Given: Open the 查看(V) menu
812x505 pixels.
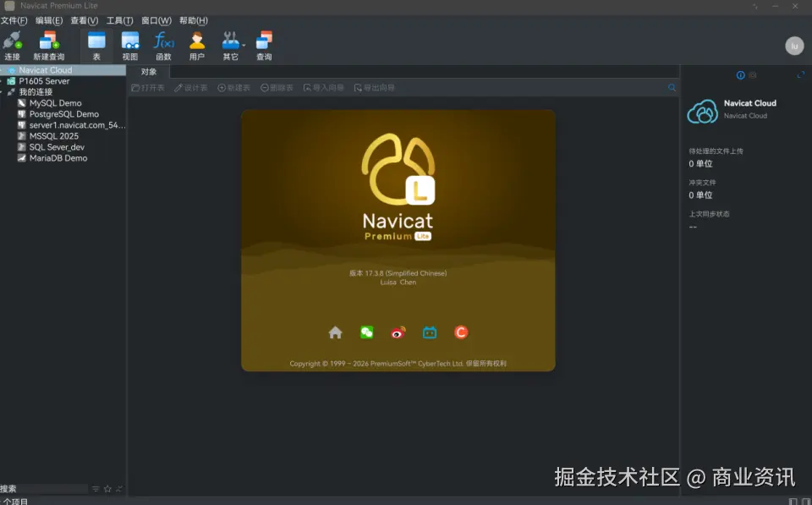Looking at the screenshot, I should point(85,20).
